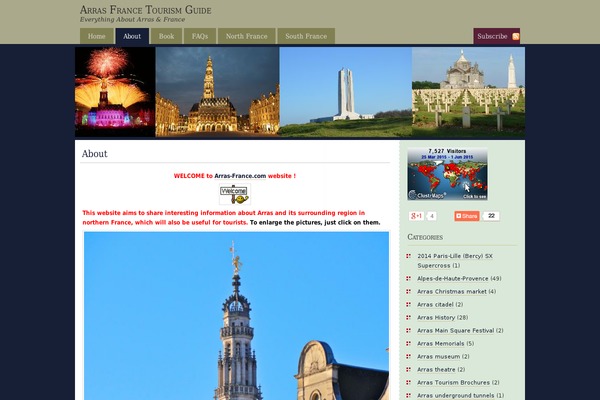Click the fireworks banner photo
600x400 pixels.
115,92
